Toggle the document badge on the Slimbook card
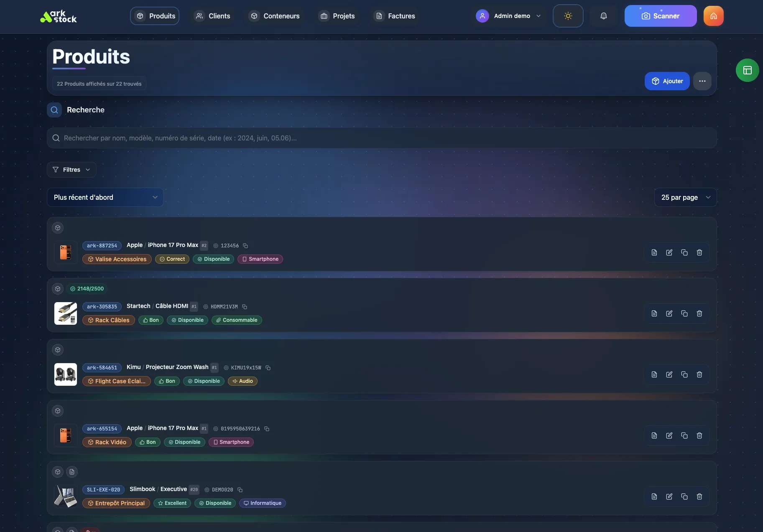This screenshot has height=532, width=763. point(71,472)
